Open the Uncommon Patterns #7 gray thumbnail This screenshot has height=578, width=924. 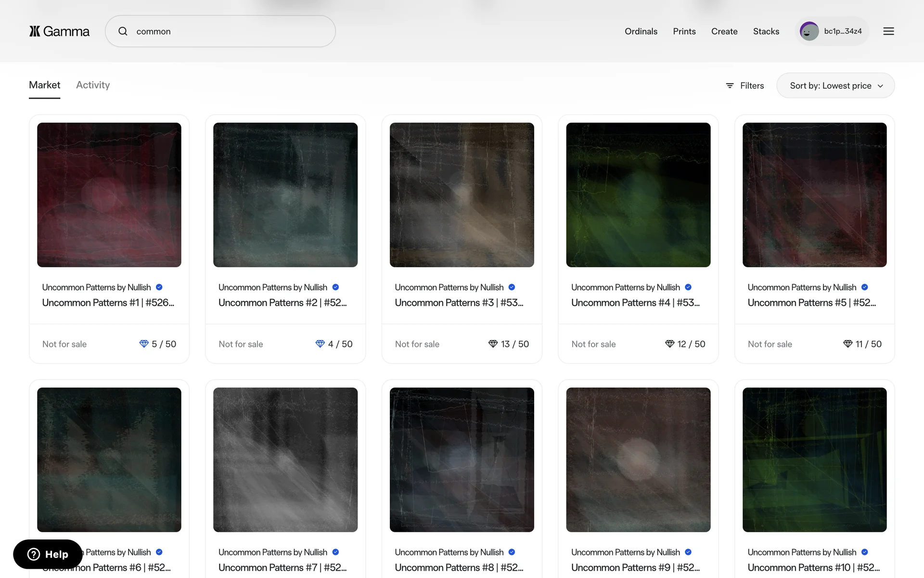pos(285,460)
